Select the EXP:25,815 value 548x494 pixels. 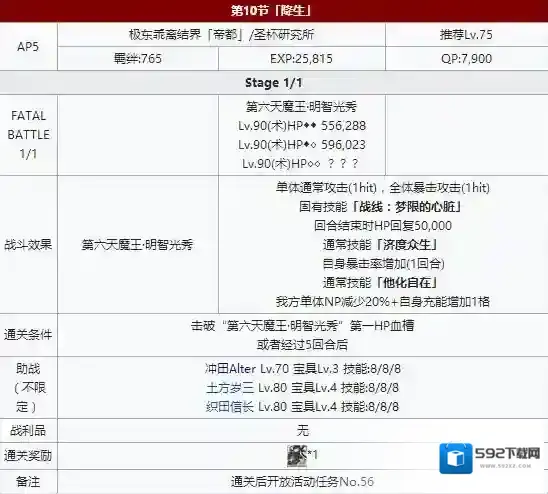click(302, 58)
